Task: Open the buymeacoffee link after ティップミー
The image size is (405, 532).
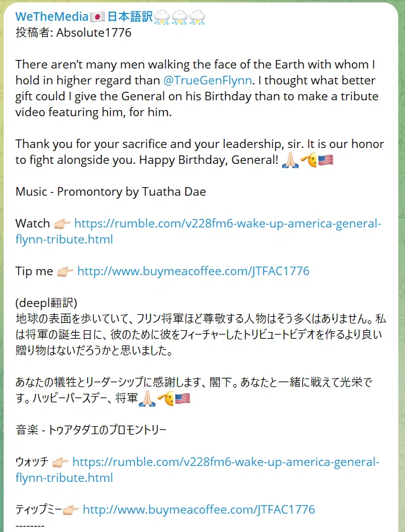Action: 199,509
